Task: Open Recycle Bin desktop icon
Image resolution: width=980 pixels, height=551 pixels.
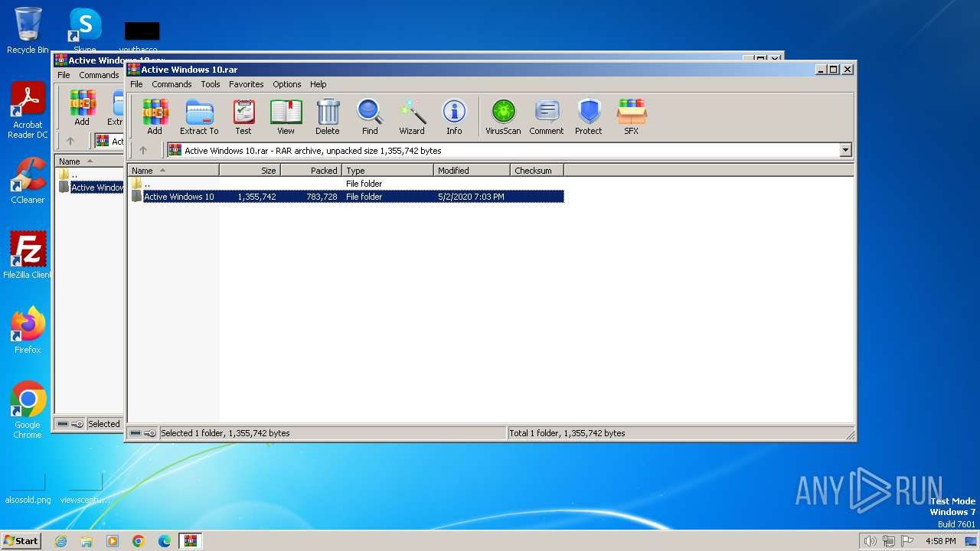Action: tap(28, 31)
